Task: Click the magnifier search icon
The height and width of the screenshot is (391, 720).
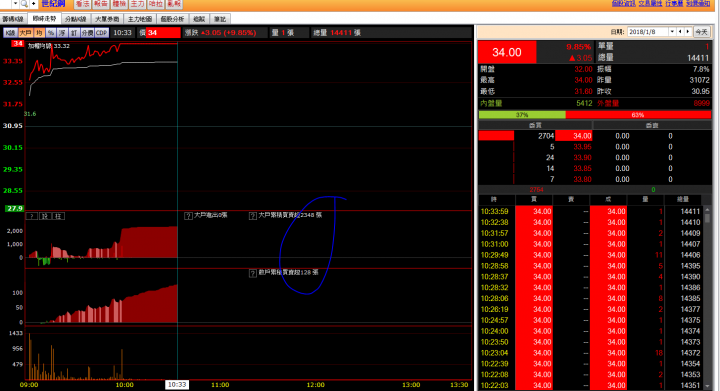Action: (x=24, y=4)
